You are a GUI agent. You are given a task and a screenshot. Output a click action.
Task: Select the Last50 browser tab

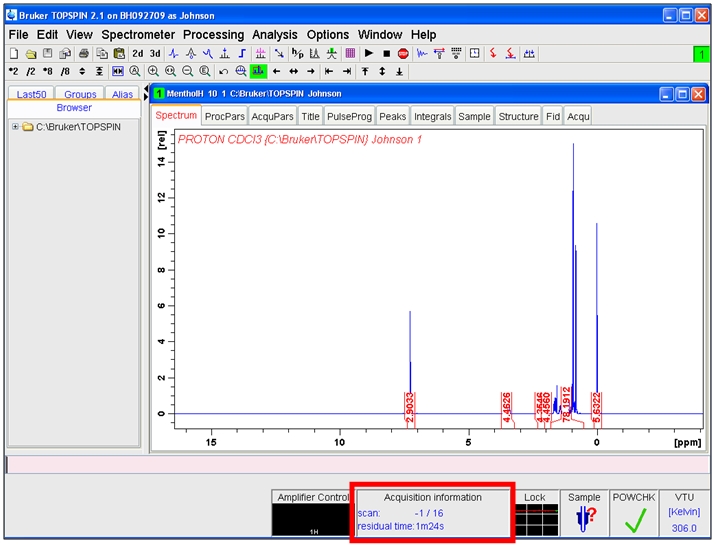tap(31, 94)
